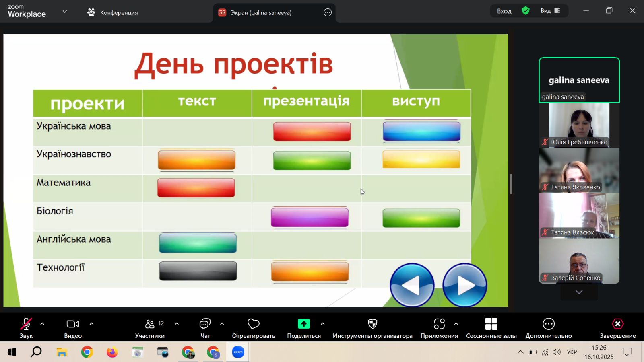Open Инструменты организатора host tools
The image size is (644, 362).
click(x=372, y=325)
